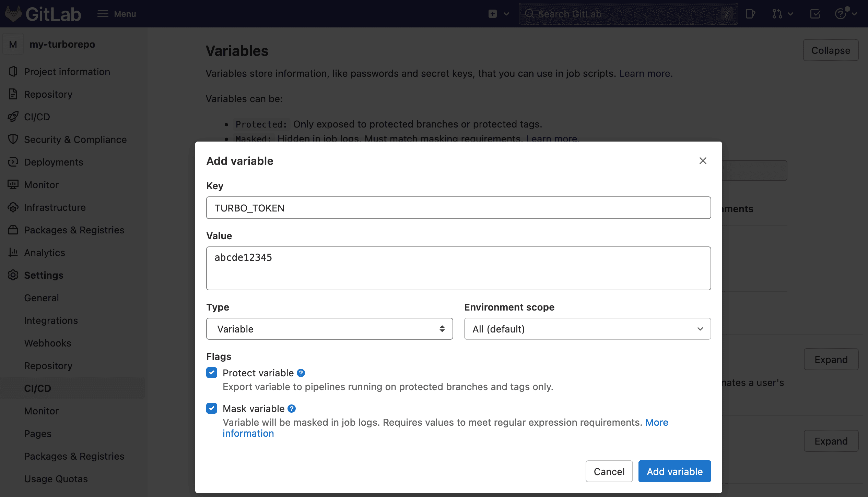
Task: Open the to-do list icon in top bar
Action: [816, 14]
